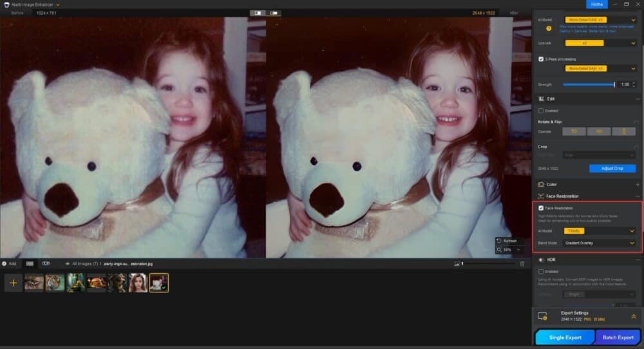Screen dimensions: 644x349
Task: Click the third Operate button
Action: 623,131
